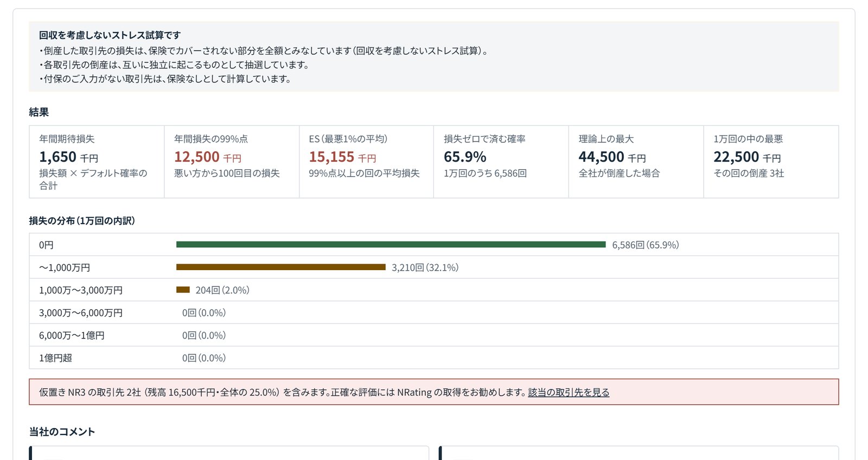Click the count 3,210回 (32.1%)
The image size is (868, 460).
425,267
